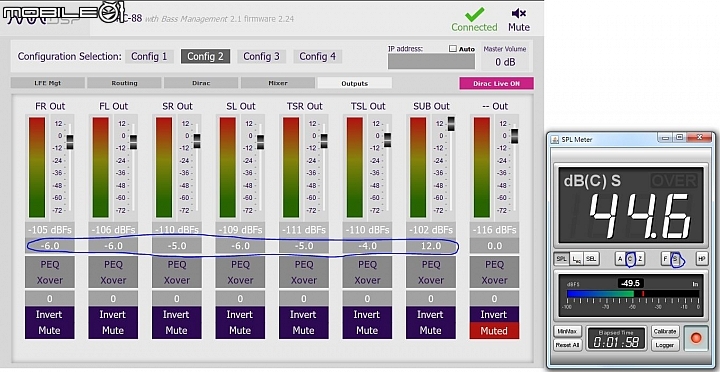Open Xover for SUB Out
This screenshot has width=720, height=372.
tap(431, 280)
